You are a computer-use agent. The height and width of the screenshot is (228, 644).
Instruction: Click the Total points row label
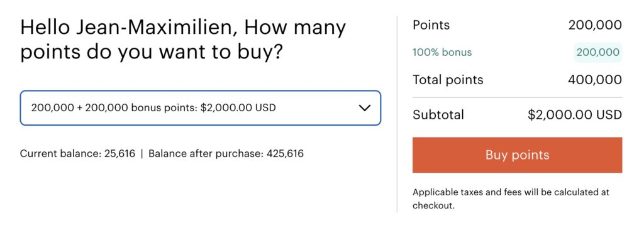pyautogui.click(x=448, y=80)
